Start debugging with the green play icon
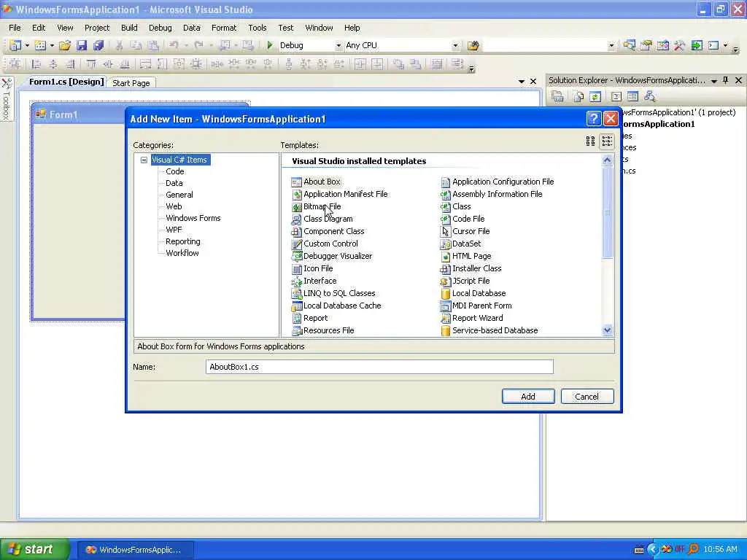 [x=270, y=45]
